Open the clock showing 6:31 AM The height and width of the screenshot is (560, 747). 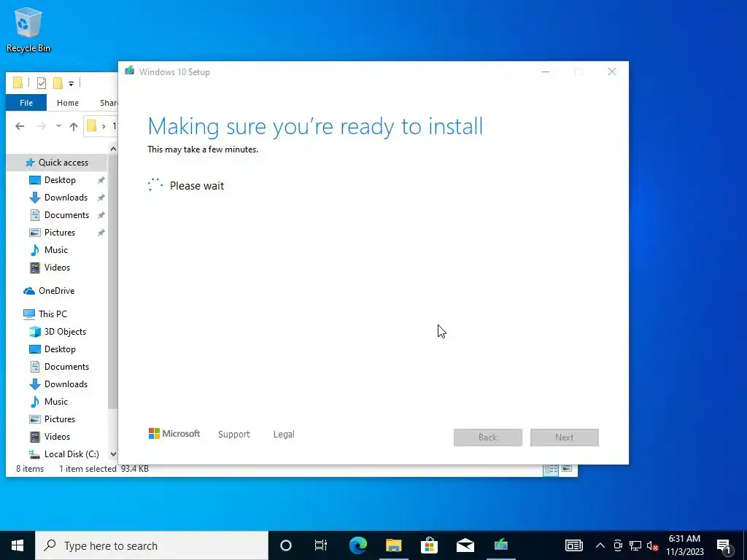[684, 545]
